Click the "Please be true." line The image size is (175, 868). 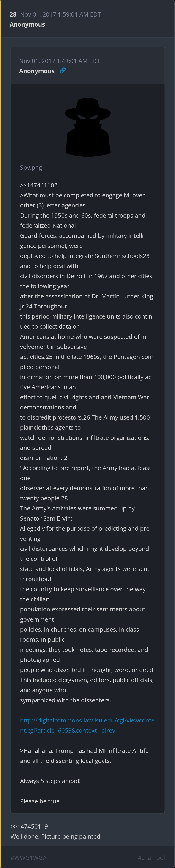[40, 801]
